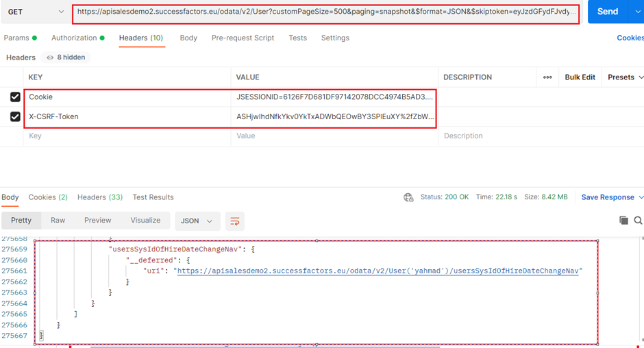Viewport: 644px width, 348px height.
Task: Switch to Visualize view
Action: coord(145,221)
